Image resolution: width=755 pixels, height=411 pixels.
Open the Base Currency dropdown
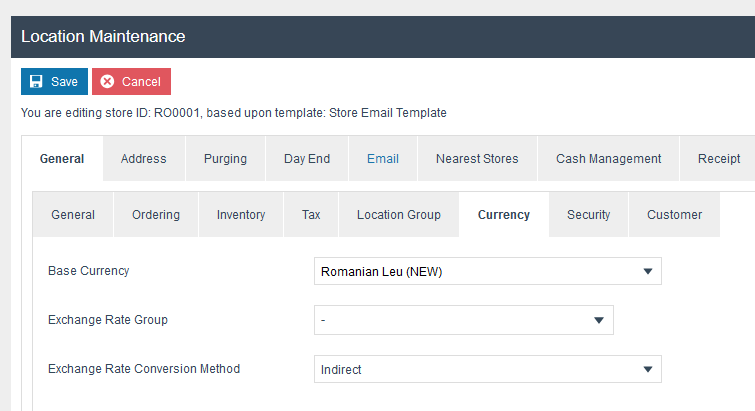(x=487, y=271)
